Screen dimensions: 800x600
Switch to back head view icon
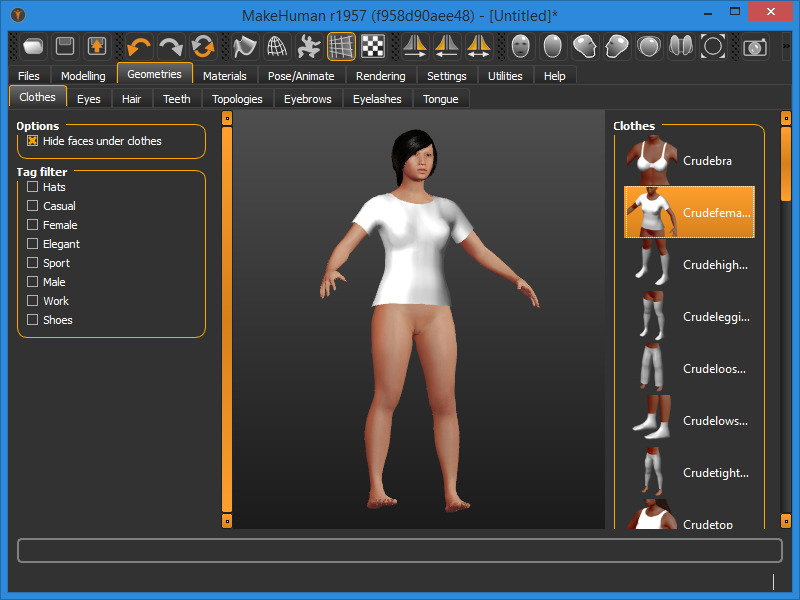(x=553, y=46)
